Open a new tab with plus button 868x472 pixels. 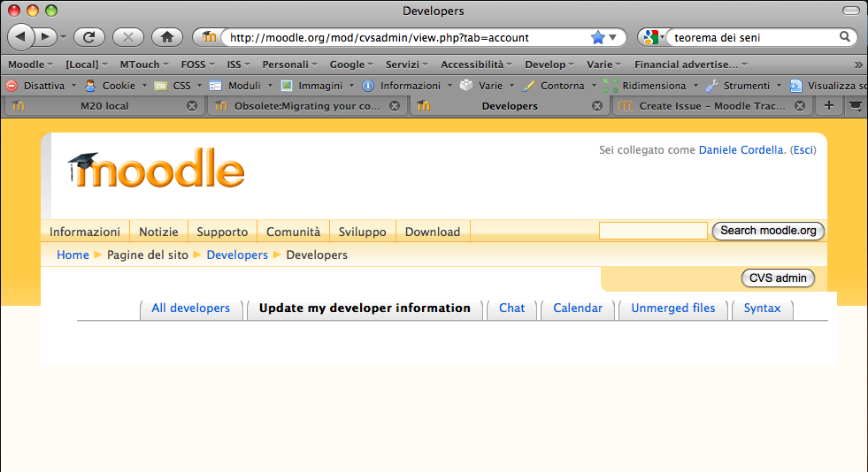(829, 105)
